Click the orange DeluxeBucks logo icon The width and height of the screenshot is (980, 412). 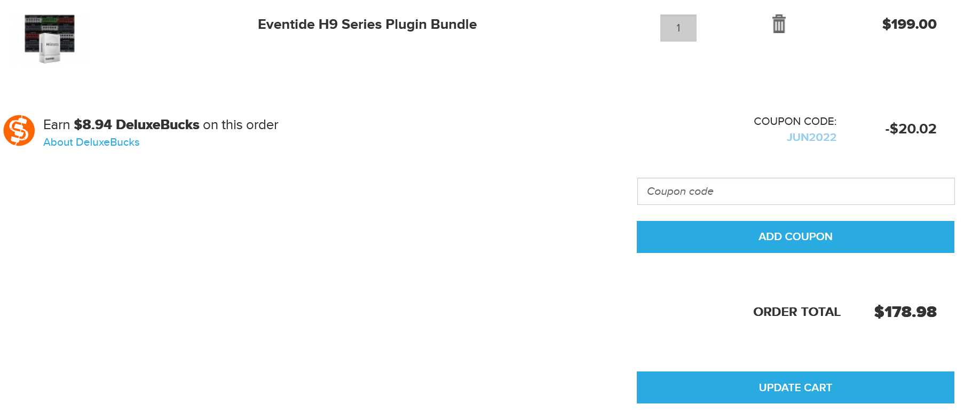pos(19,130)
